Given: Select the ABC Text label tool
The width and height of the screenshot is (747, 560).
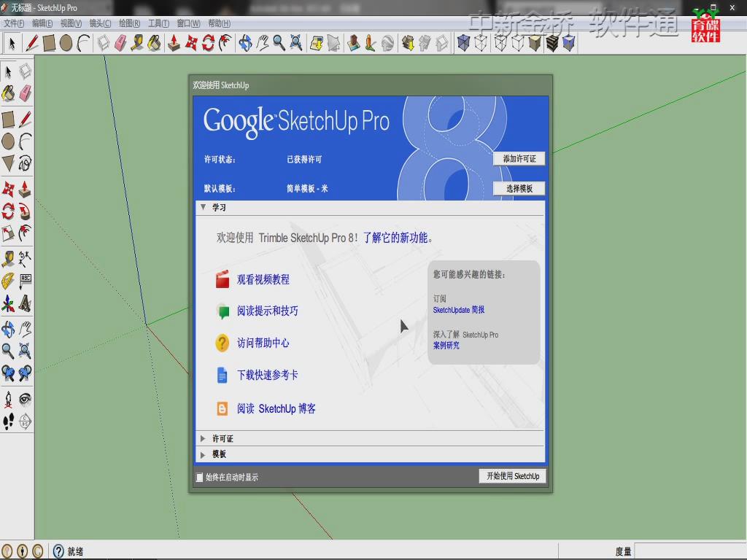Looking at the screenshot, I should [26, 281].
